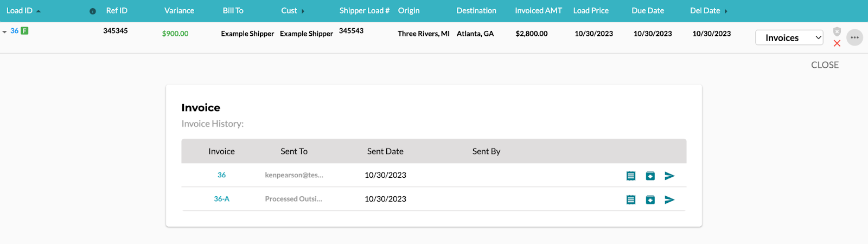Download invoice 36 with the archive icon
This screenshot has width=868, height=244.
[x=650, y=176]
